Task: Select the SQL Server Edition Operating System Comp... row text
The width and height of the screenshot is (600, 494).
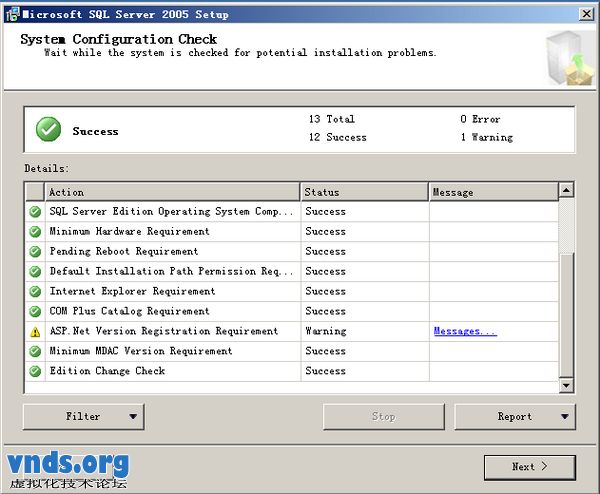Action: click(x=171, y=212)
